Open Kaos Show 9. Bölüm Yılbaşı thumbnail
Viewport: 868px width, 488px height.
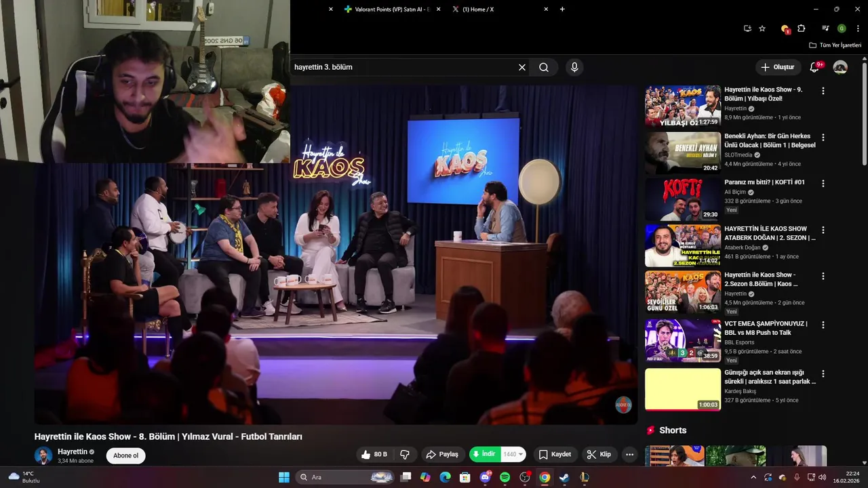(x=683, y=106)
